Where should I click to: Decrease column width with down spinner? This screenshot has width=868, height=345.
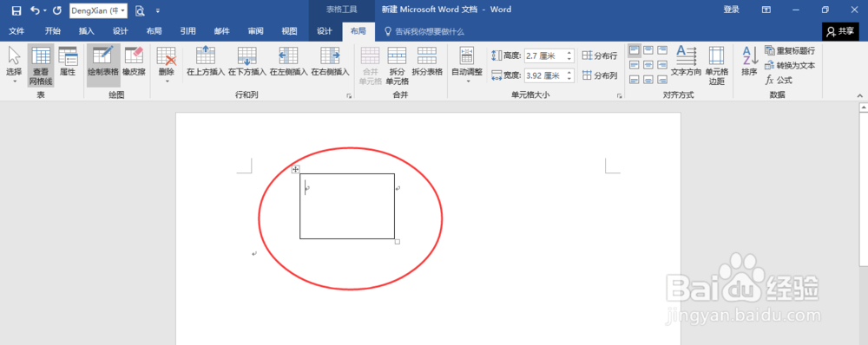click(569, 79)
